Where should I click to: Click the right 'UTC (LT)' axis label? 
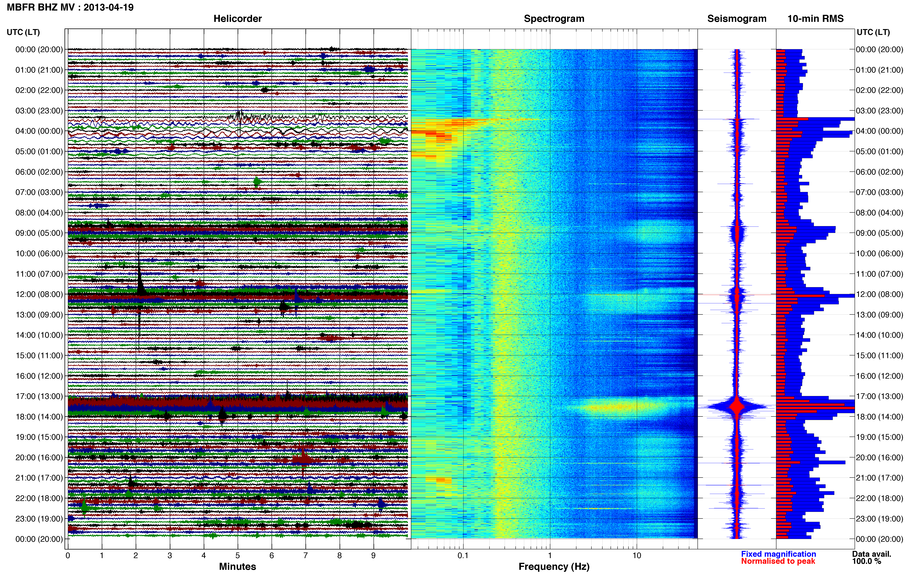(x=873, y=32)
